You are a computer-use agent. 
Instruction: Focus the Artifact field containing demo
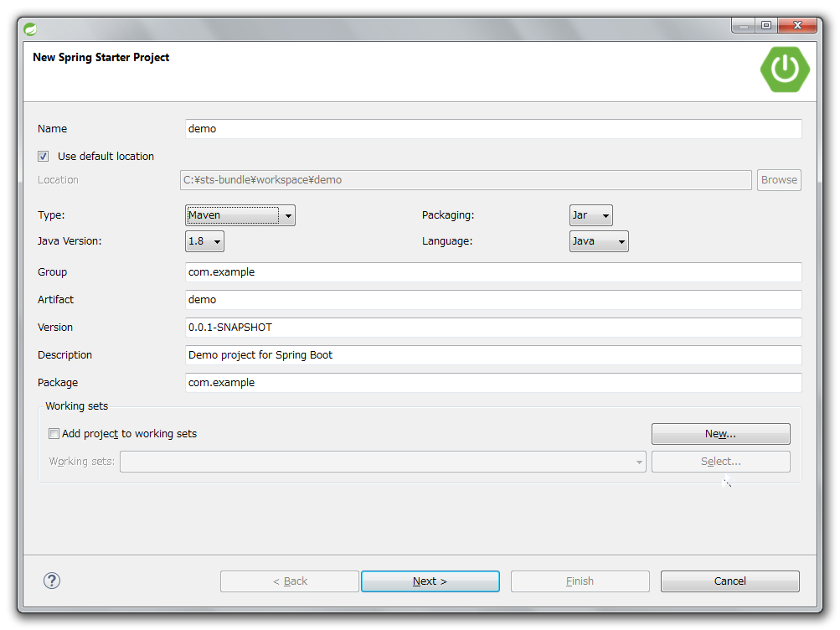[x=493, y=300]
